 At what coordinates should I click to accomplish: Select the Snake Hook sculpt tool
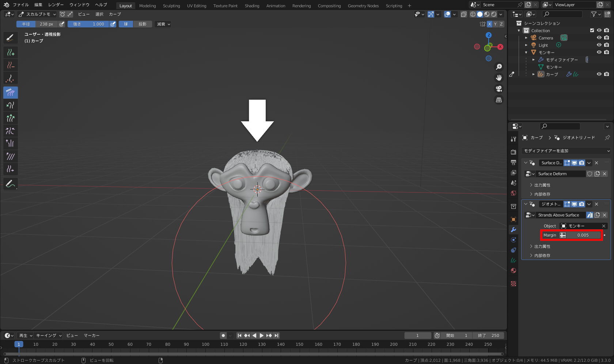click(10, 105)
